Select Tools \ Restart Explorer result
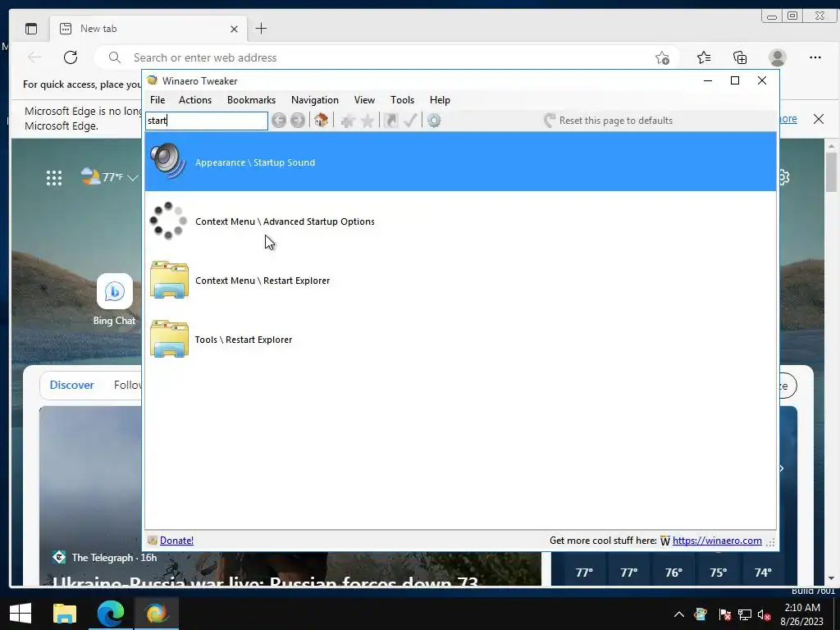Viewport: 840px width, 630px height. 460,339
